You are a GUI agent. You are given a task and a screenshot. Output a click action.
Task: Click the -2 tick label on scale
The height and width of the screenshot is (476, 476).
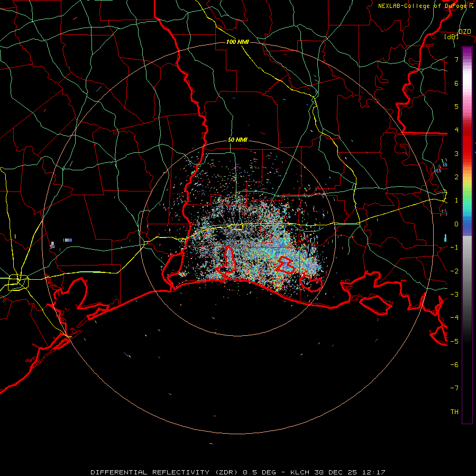(454, 271)
